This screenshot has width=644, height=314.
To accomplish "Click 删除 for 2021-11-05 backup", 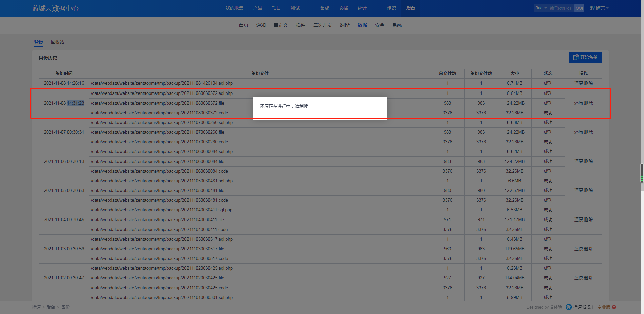I will tap(588, 190).
